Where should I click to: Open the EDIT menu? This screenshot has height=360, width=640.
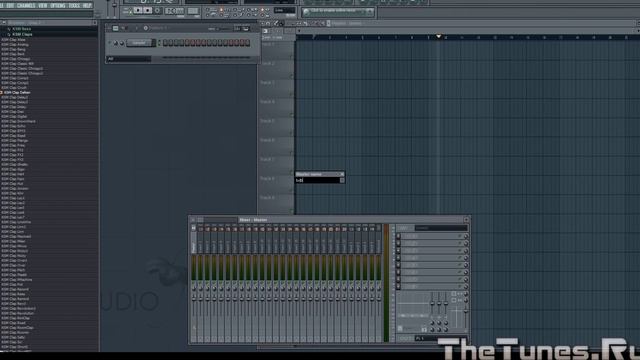click(x=11, y=6)
